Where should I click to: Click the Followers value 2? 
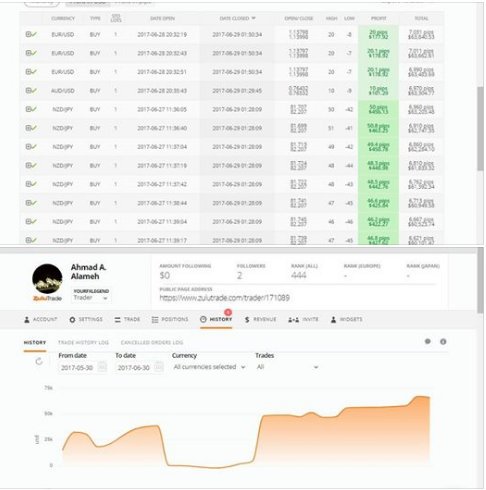[239, 275]
